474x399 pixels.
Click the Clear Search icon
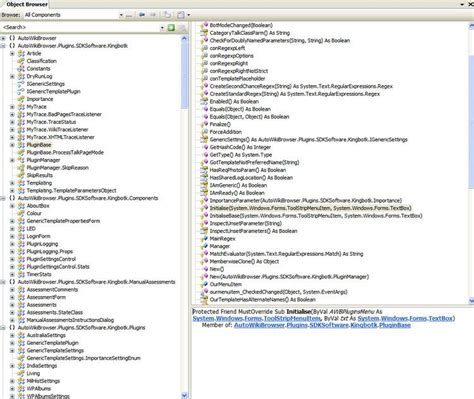(182, 27)
